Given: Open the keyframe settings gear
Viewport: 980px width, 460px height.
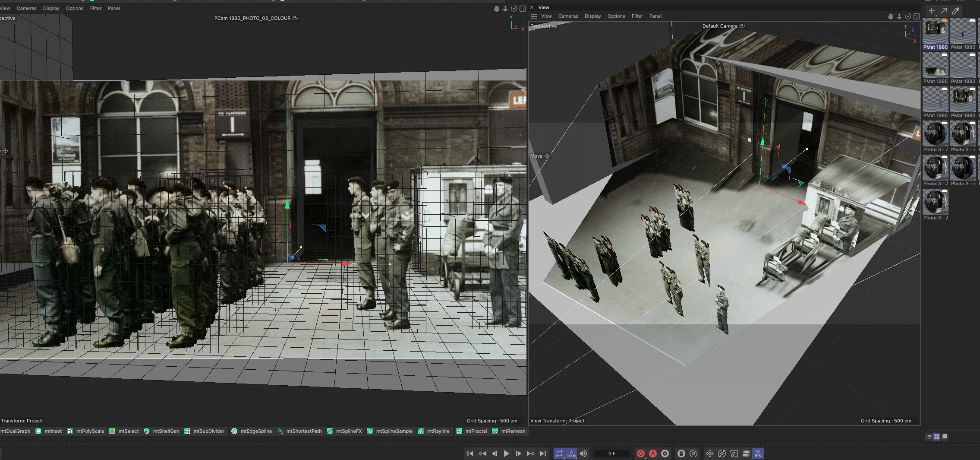Looking at the screenshot, I should [x=665, y=454].
